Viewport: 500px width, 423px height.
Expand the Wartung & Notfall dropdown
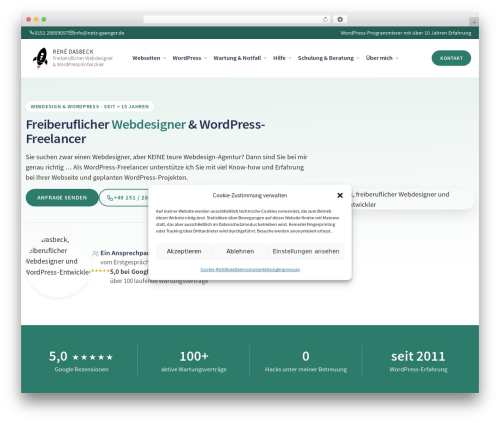pyautogui.click(x=240, y=58)
